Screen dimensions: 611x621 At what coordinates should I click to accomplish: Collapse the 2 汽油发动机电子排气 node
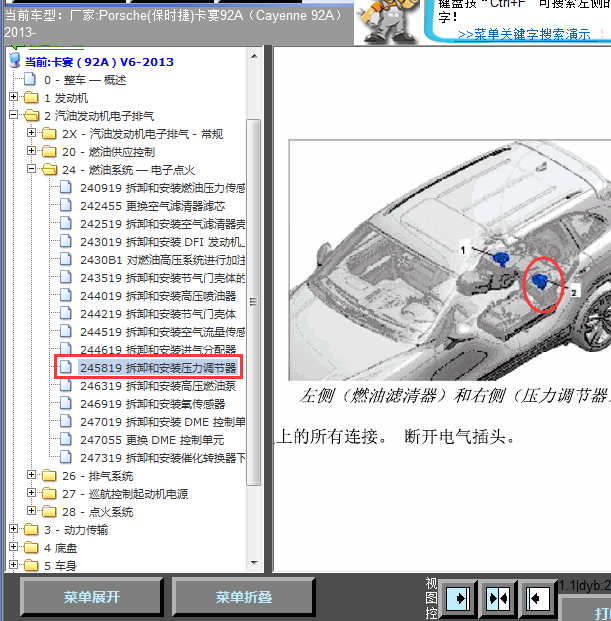coord(13,115)
